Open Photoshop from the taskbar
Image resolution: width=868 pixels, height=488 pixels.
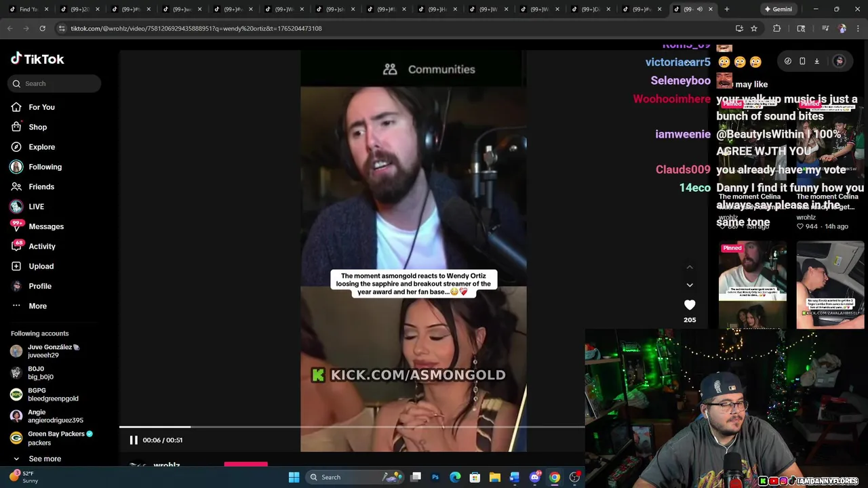pos(435,477)
